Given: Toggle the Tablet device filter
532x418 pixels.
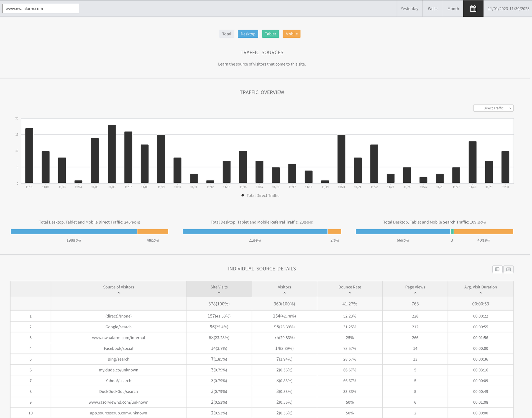Looking at the screenshot, I should click(270, 34).
